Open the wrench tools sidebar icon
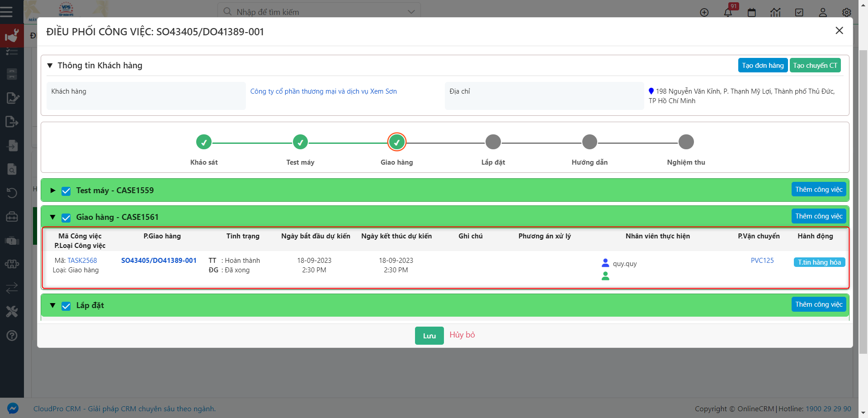Screen dimensions: 868x418 point(12,311)
